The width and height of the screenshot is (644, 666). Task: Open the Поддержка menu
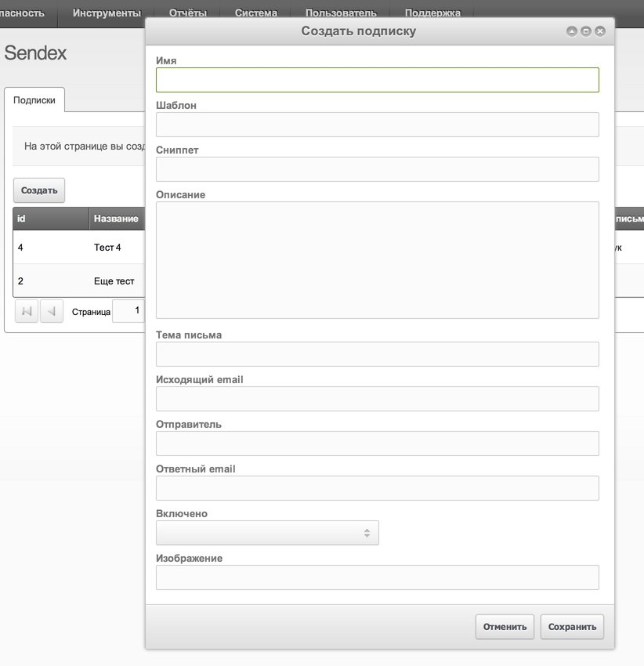[432, 13]
